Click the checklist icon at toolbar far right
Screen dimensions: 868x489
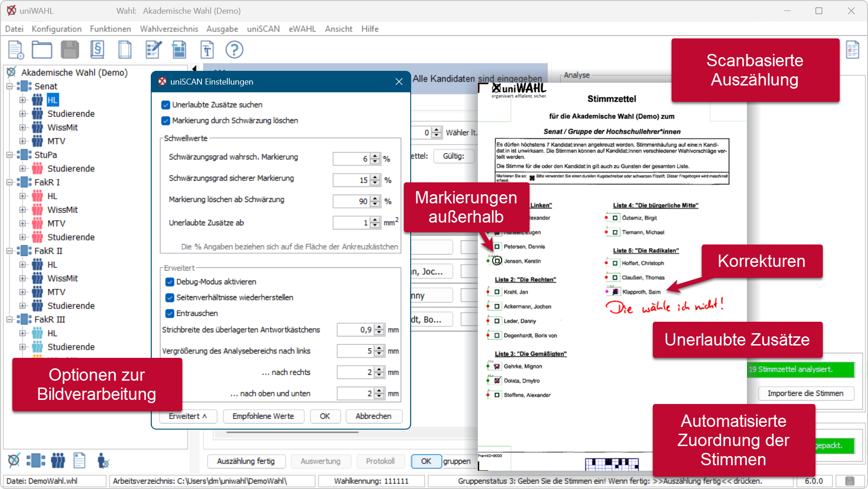click(x=852, y=50)
